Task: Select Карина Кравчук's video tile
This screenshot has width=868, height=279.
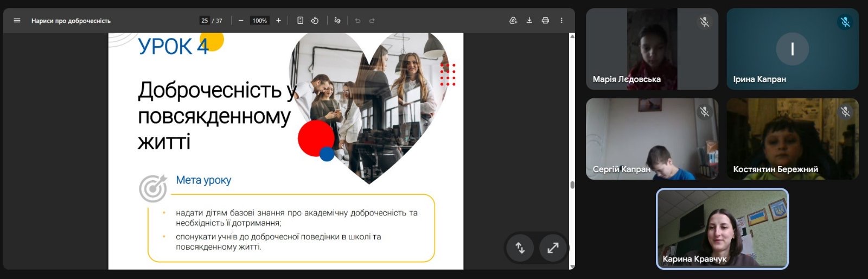Action: point(722,229)
